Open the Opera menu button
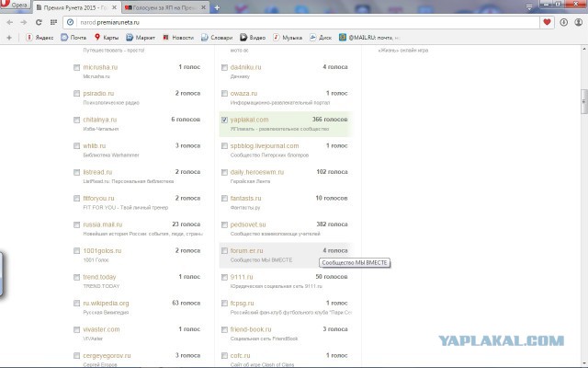Image resolution: width=588 pixels, height=368 pixels. click(x=14, y=5)
